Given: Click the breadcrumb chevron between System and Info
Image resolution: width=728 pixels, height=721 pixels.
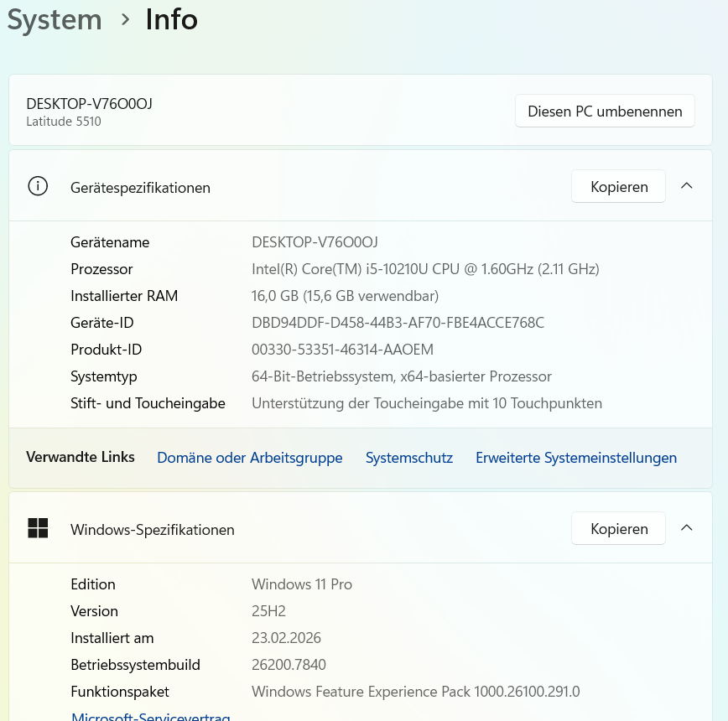Looking at the screenshot, I should pos(124,19).
